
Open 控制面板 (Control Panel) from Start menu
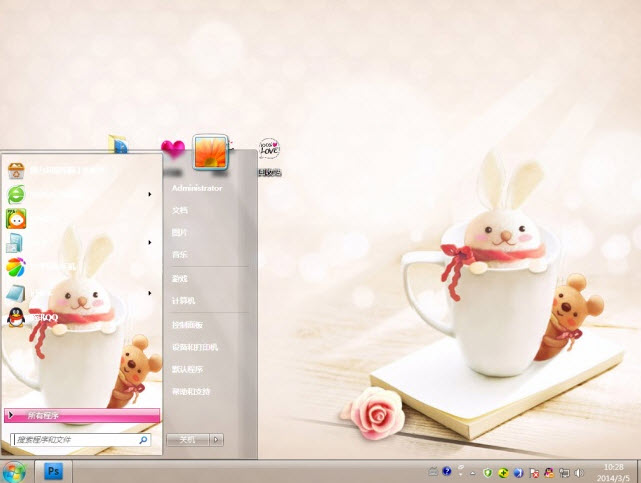187,325
